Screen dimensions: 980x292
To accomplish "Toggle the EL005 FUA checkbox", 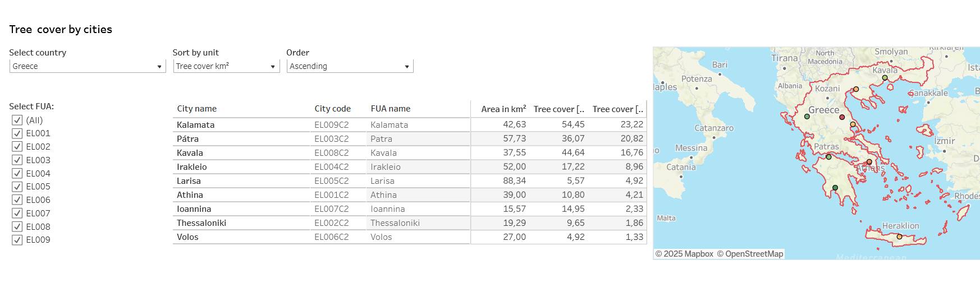I will tap(17, 187).
